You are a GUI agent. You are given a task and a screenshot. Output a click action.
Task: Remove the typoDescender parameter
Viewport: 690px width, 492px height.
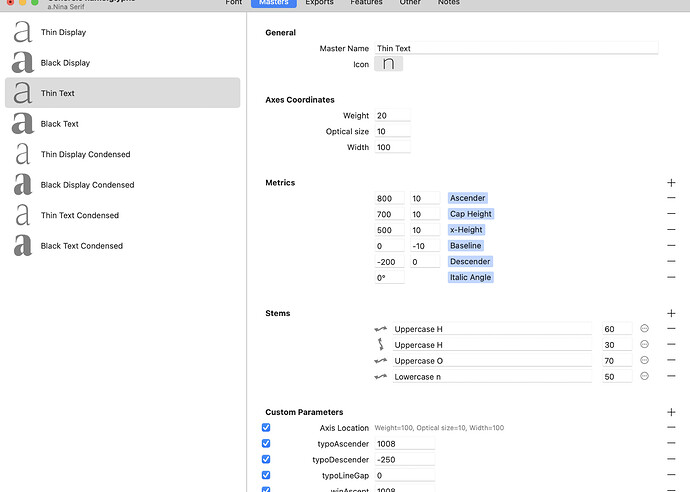[671, 459]
